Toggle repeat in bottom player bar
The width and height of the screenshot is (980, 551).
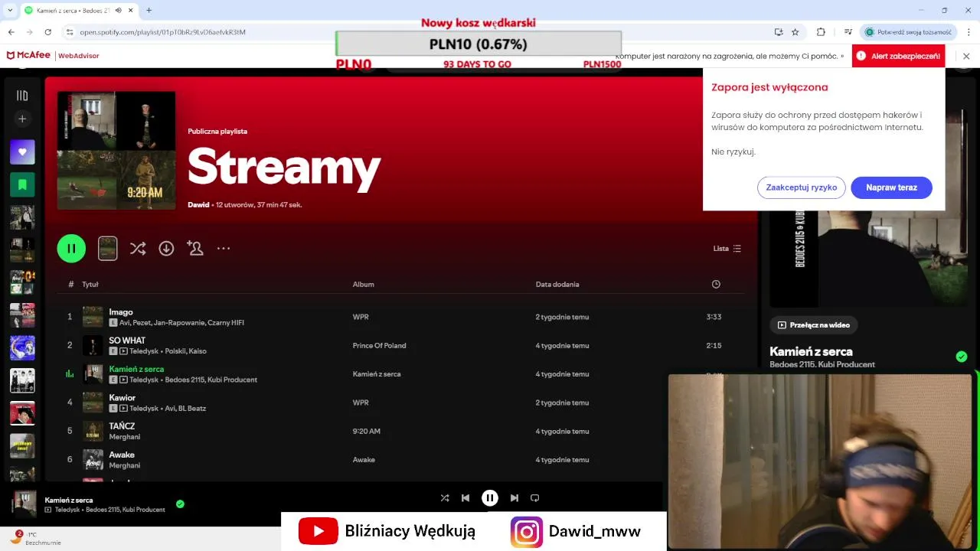535,498
